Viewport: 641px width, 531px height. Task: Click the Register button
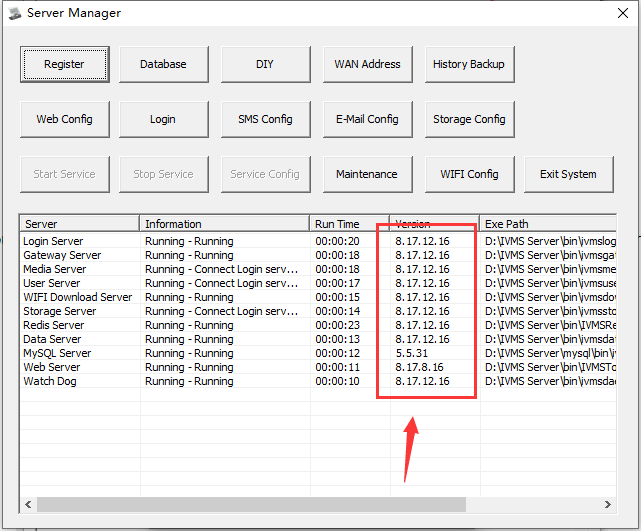65,64
